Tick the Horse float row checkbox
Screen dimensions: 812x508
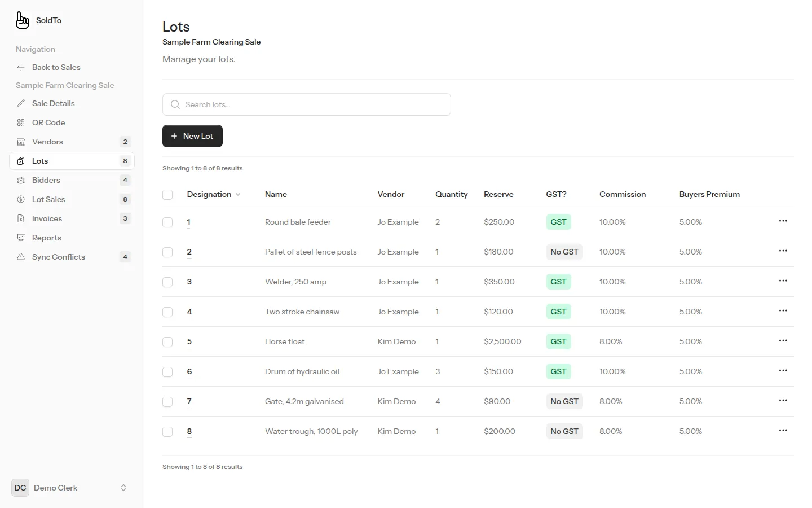(x=167, y=342)
